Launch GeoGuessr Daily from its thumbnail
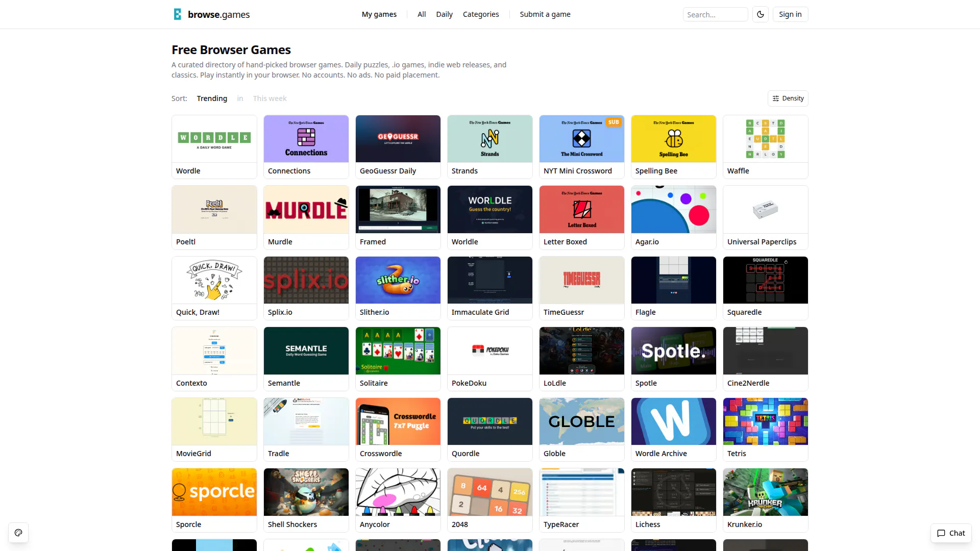Viewport: 980px width, 551px height. [398, 139]
